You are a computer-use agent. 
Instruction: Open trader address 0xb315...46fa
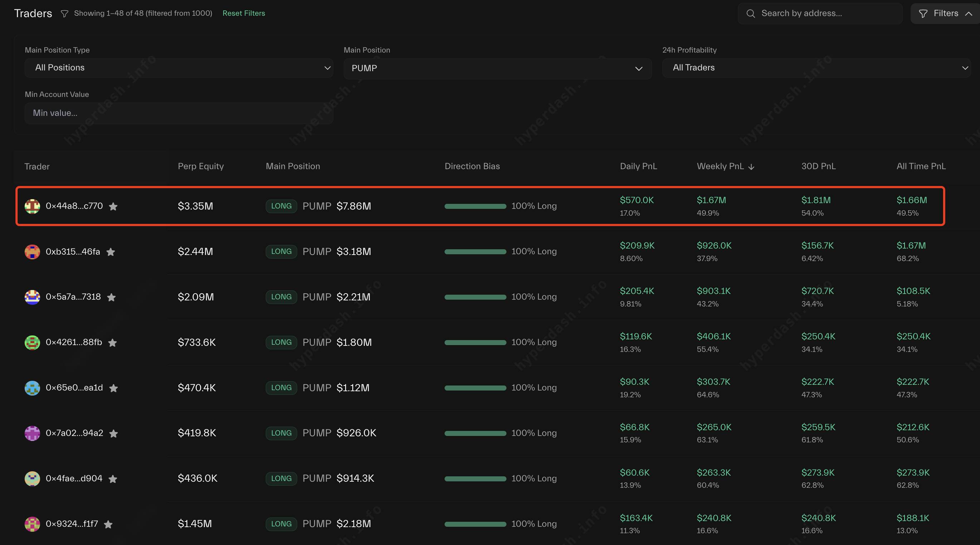tap(73, 251)
